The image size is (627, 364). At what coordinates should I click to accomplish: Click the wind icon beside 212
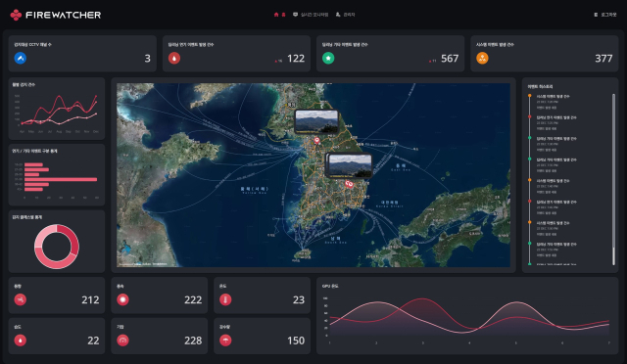20,299
